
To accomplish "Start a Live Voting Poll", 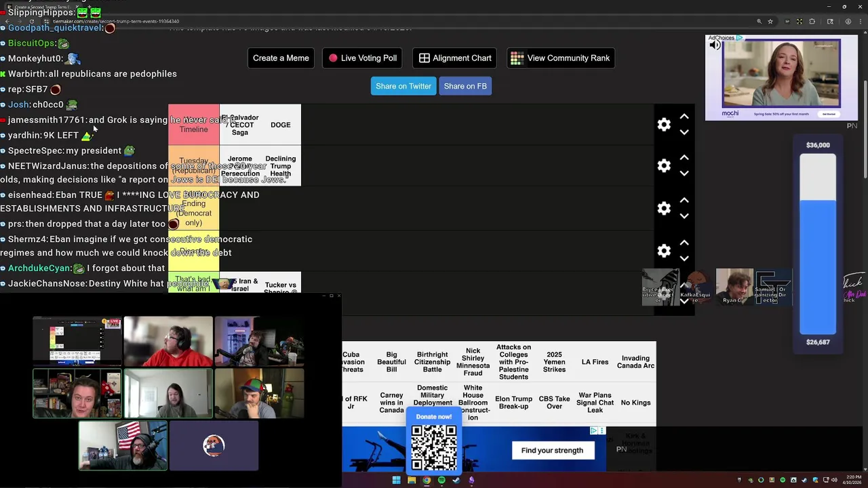I will [x=362, y=58].
